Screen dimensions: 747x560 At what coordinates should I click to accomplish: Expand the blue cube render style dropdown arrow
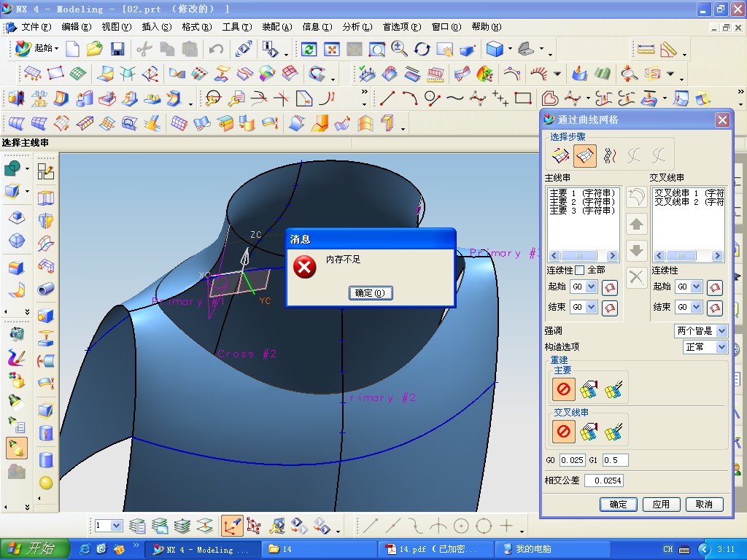coord(510,49)
